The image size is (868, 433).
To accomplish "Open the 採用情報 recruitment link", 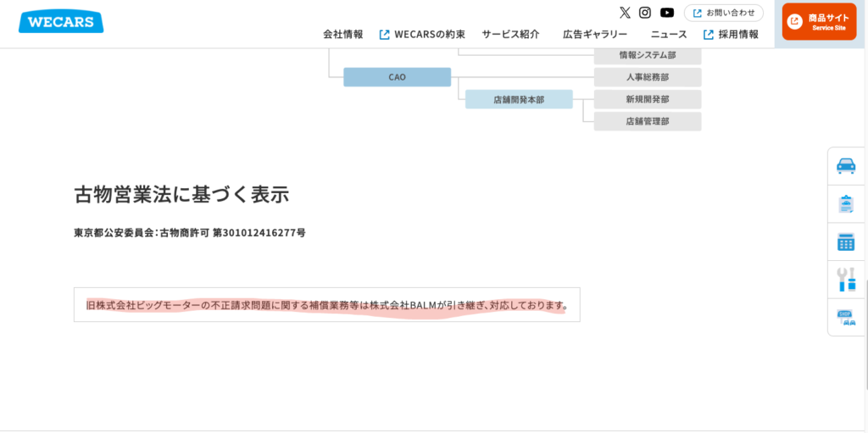I will point(731,35).
